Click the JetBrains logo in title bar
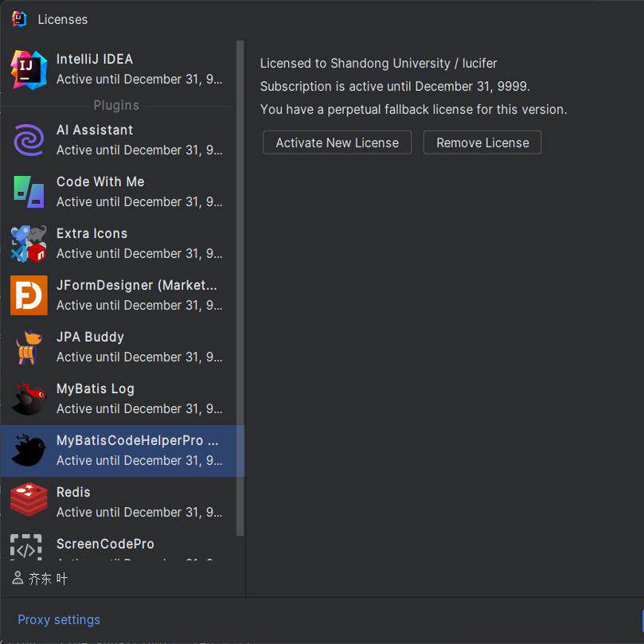Screen dimensions: 644x644 pyautogui.click(x=19, y=19)
